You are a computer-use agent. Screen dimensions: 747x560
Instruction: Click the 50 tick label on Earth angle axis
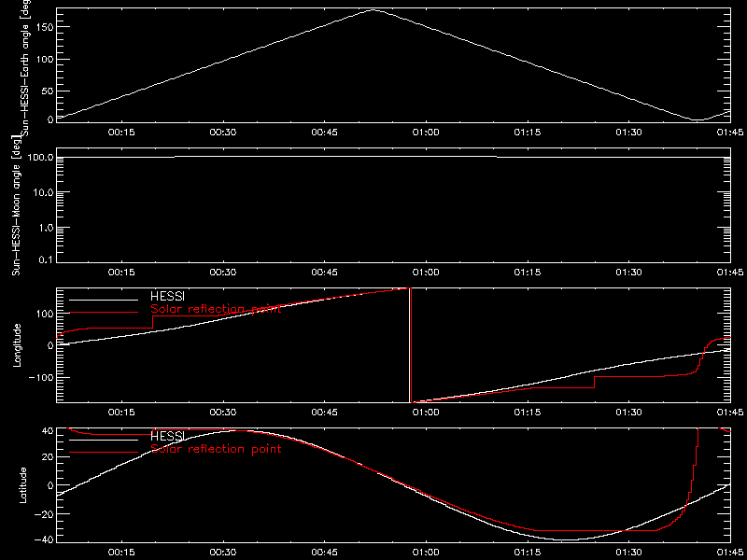point(46,91)
